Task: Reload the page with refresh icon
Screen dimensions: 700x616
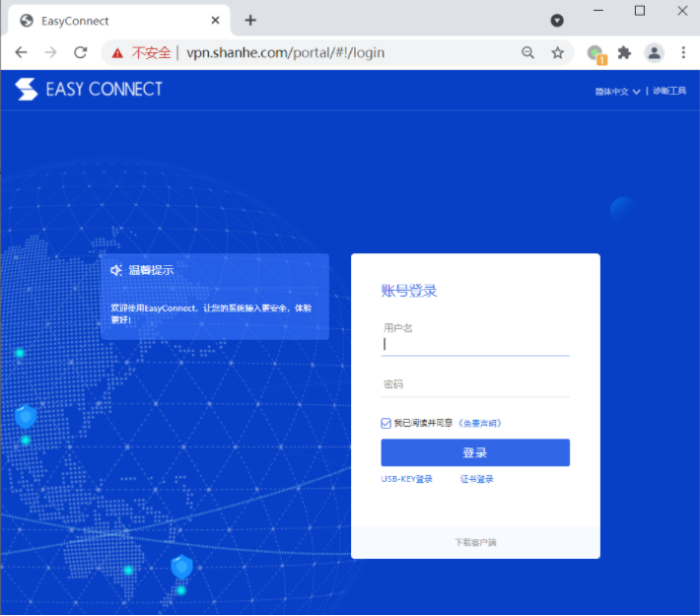Action: (81, 52)
